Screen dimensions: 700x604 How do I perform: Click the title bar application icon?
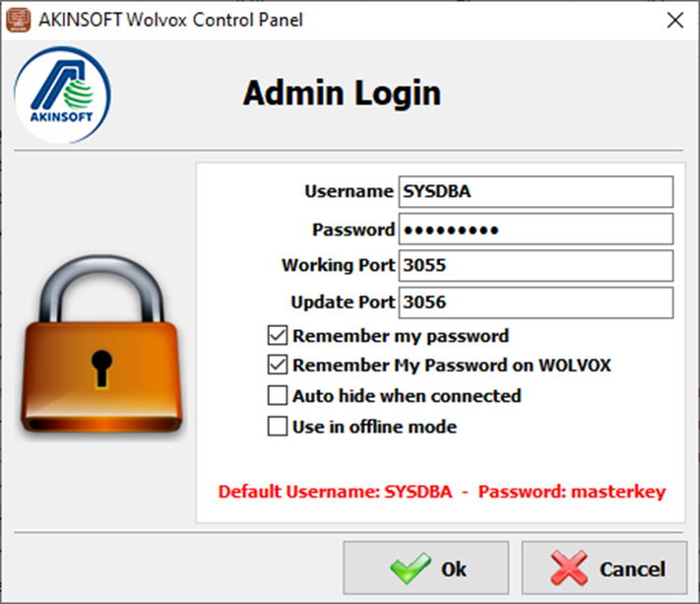pos(17,20)
